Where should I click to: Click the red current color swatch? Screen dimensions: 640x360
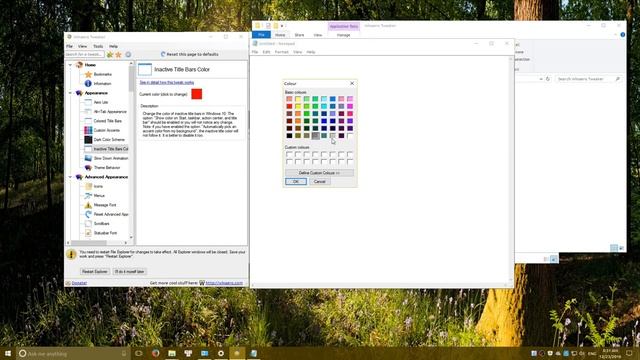coord(197,94)
